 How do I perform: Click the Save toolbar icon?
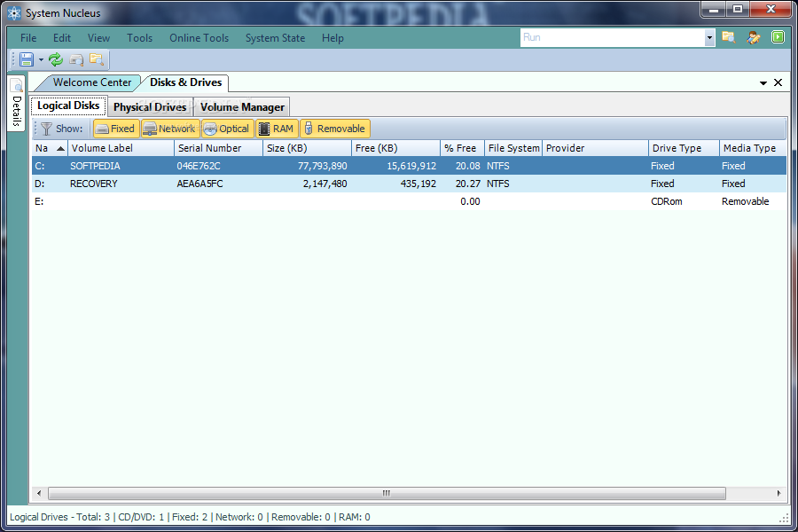coord(27,59)
